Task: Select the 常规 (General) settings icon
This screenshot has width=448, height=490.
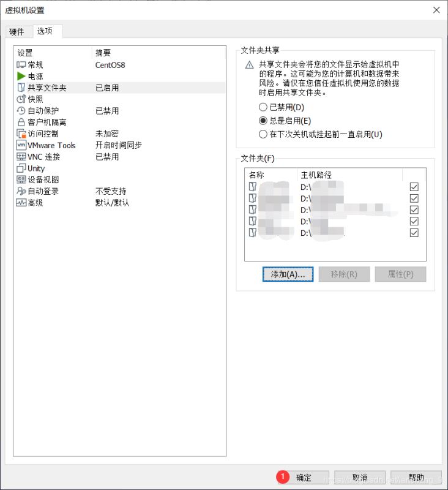Action: pyautogui.click(x=21, y=65)
